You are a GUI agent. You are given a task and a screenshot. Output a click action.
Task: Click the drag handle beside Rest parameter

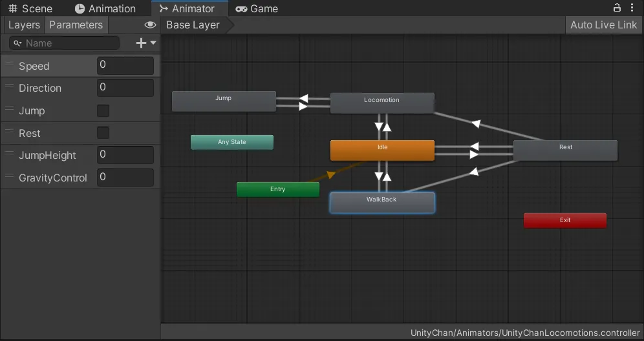click(9, 131)
